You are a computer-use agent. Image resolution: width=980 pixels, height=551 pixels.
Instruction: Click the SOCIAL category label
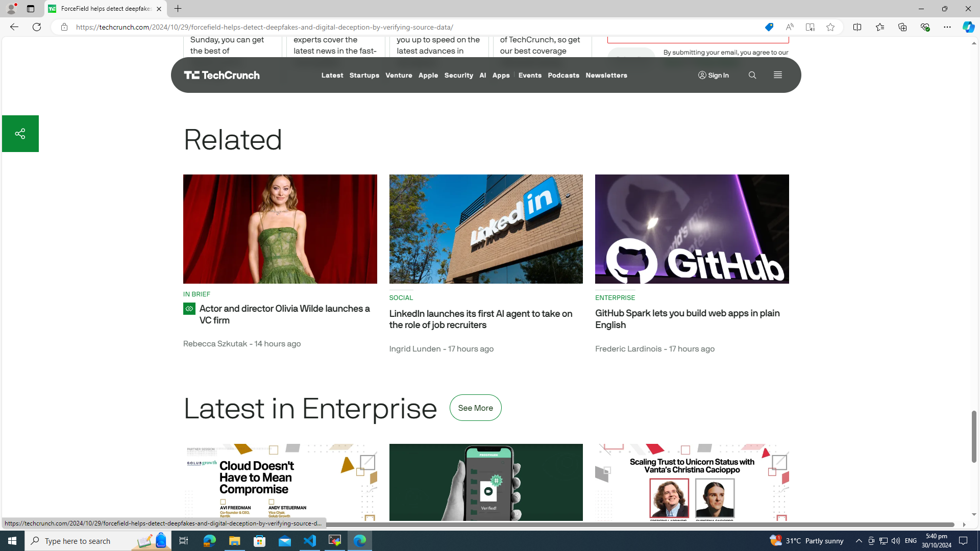click(x=401, y=297)
